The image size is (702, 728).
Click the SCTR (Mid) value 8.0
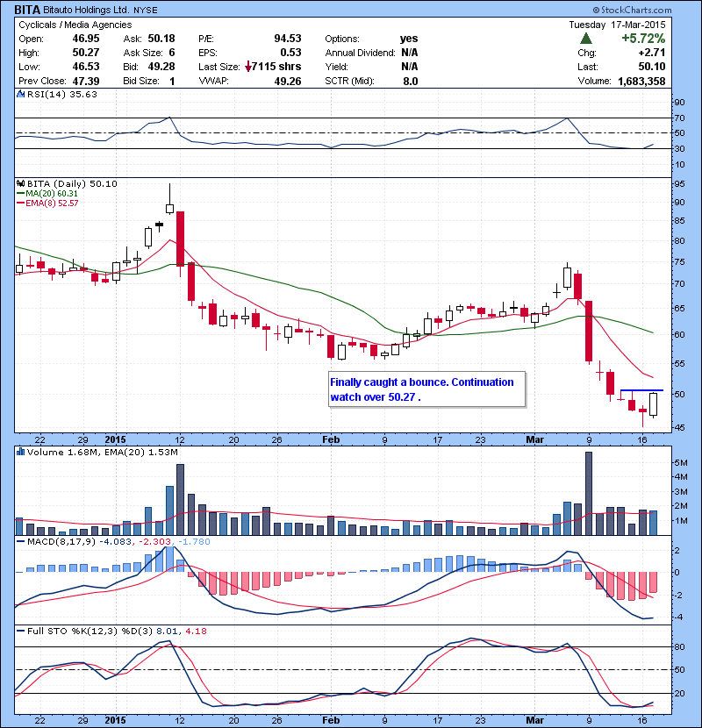(411, 81)
